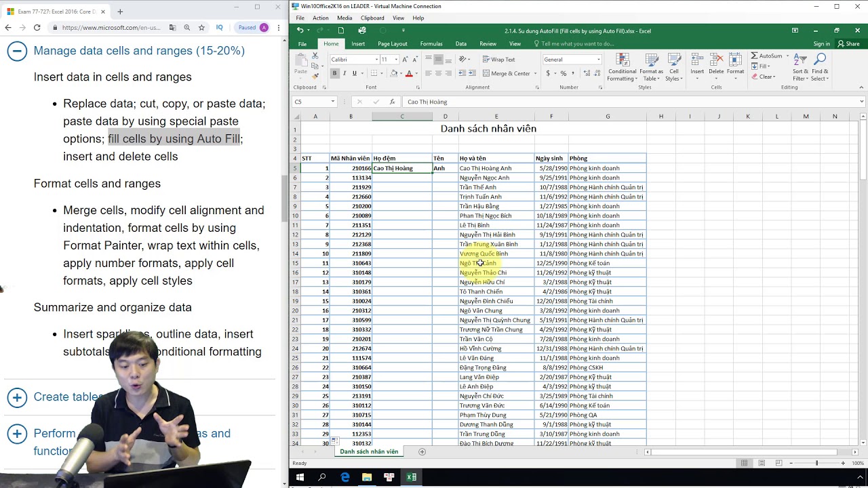Open Clipboard menu in VM Connection window

click(372, 18)
